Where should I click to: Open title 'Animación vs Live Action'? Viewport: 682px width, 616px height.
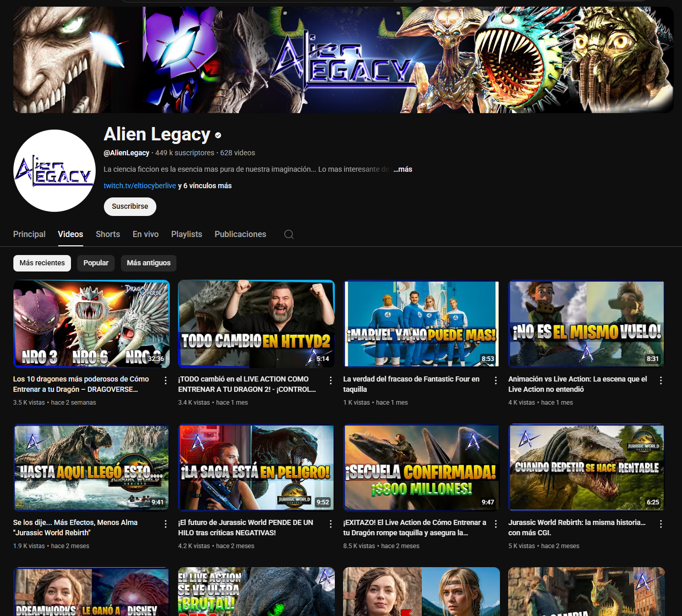[578, 384]
